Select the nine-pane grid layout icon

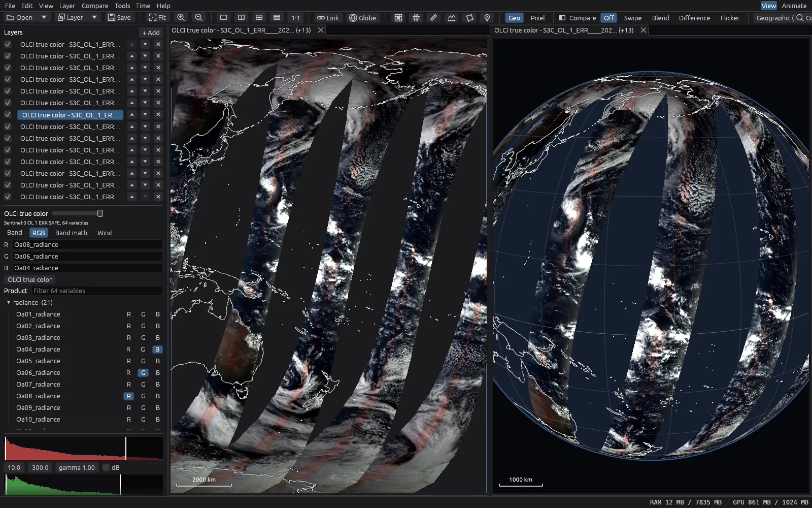(x=277, y=18)
